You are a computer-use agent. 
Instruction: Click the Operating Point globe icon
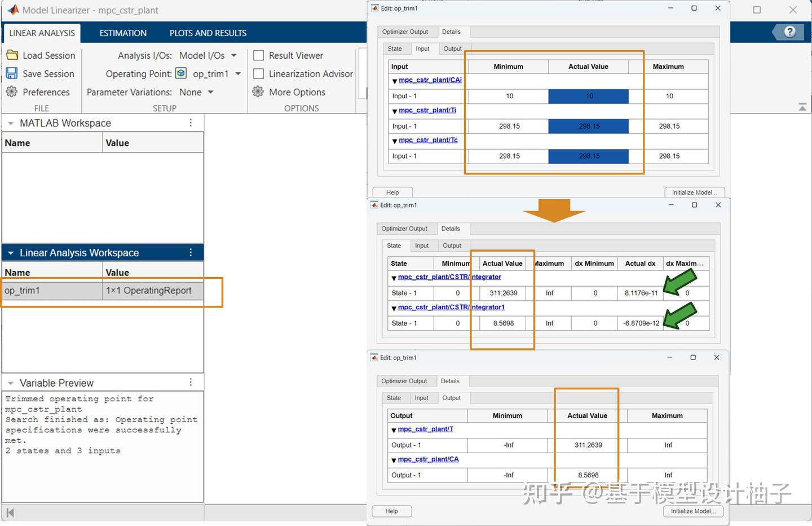coord(181,73)
